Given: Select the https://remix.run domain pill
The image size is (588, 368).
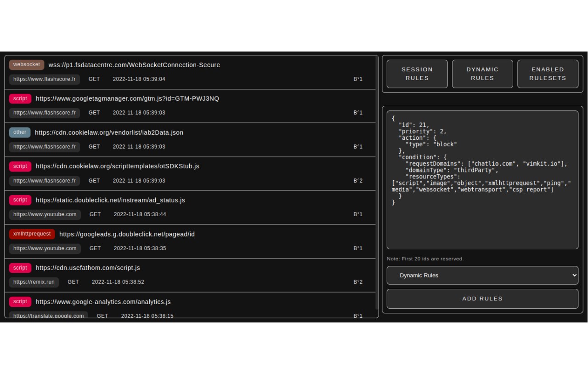Looking at the screenshot, I should pyautogui.click(x=34, y=282).
